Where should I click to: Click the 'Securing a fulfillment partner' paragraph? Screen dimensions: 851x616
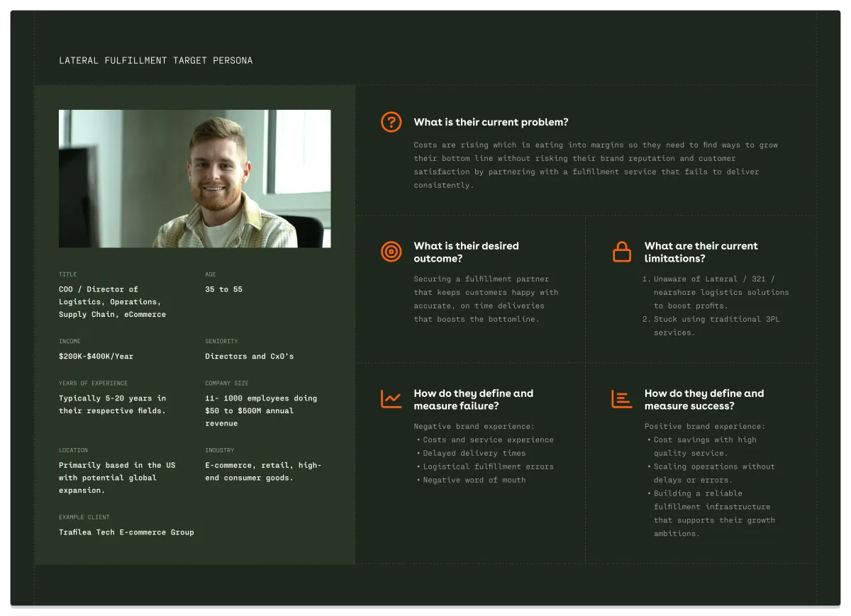[x=486, y=299]
